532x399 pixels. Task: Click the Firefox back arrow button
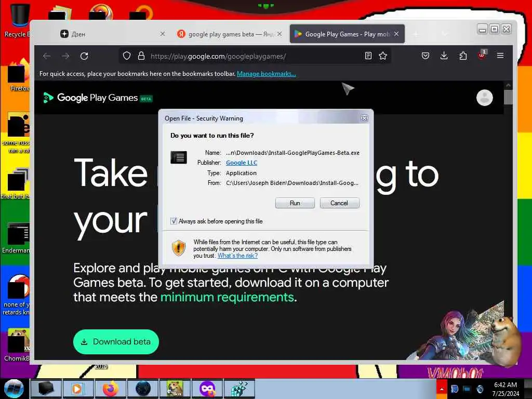[x=47, y=56]
